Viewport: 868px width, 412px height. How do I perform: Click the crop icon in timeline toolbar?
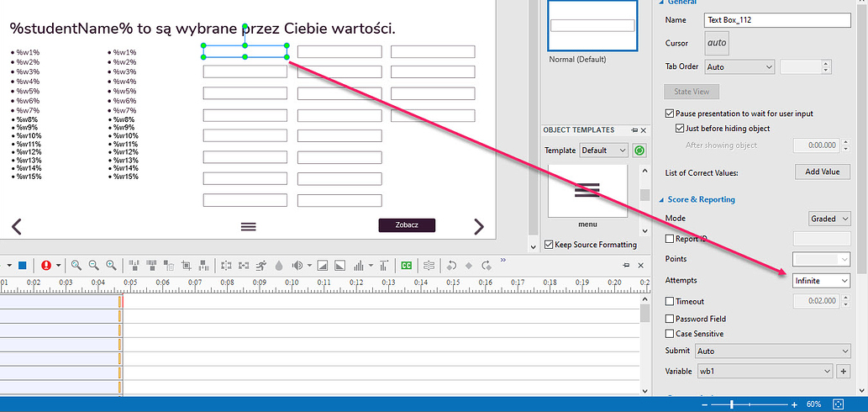[187, 265]
